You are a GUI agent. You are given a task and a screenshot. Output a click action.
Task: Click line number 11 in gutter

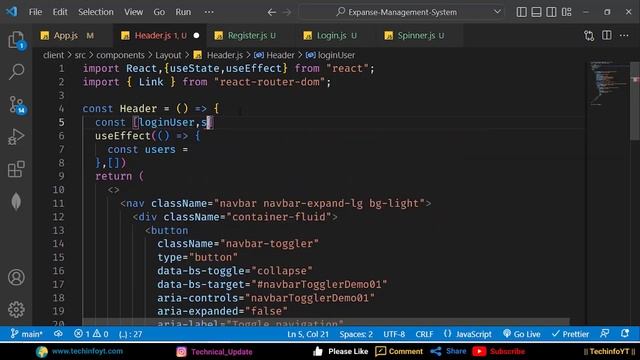pyautogui.click(x=58, y=203)
